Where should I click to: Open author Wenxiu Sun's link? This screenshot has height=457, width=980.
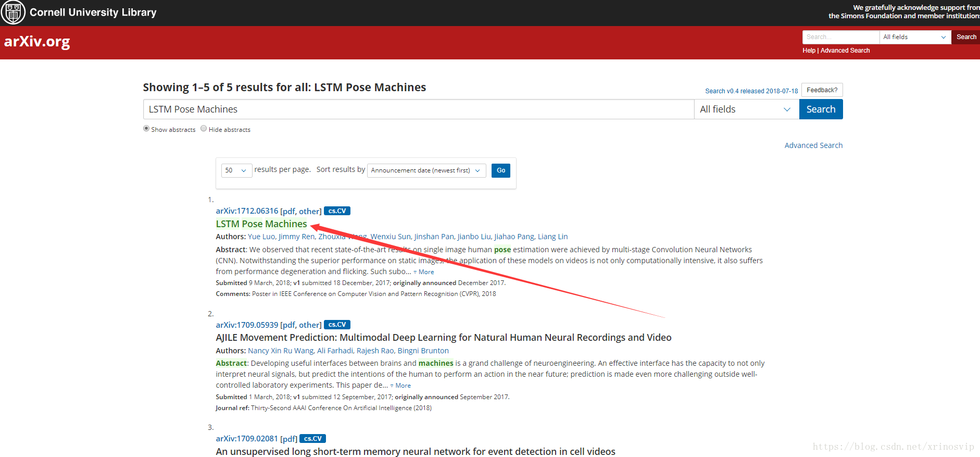coord(391,237)
